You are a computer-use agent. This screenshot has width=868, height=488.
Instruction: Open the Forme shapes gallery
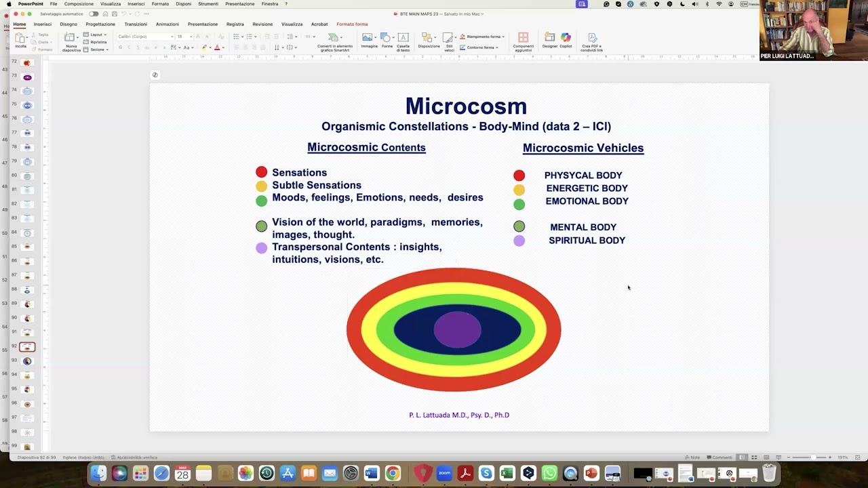[387, 41]
